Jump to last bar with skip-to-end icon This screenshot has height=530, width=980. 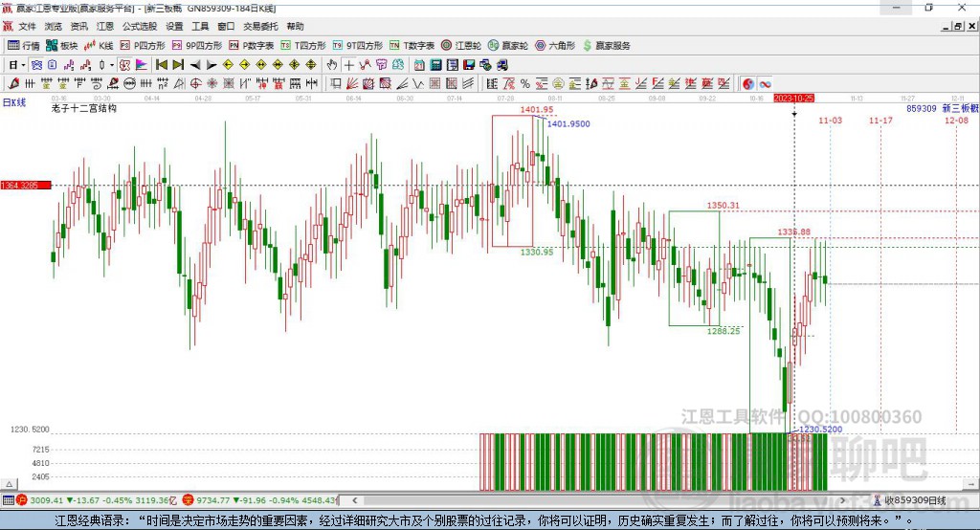[x=178, y=65]
